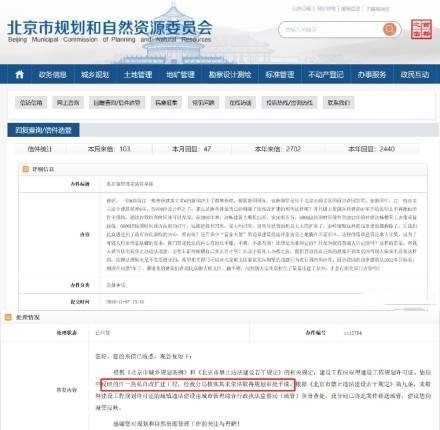Open the 政民互动 navigation menu
Viewport: 440px width, 430px height.
pyautogui.click(x=415, y=74)
